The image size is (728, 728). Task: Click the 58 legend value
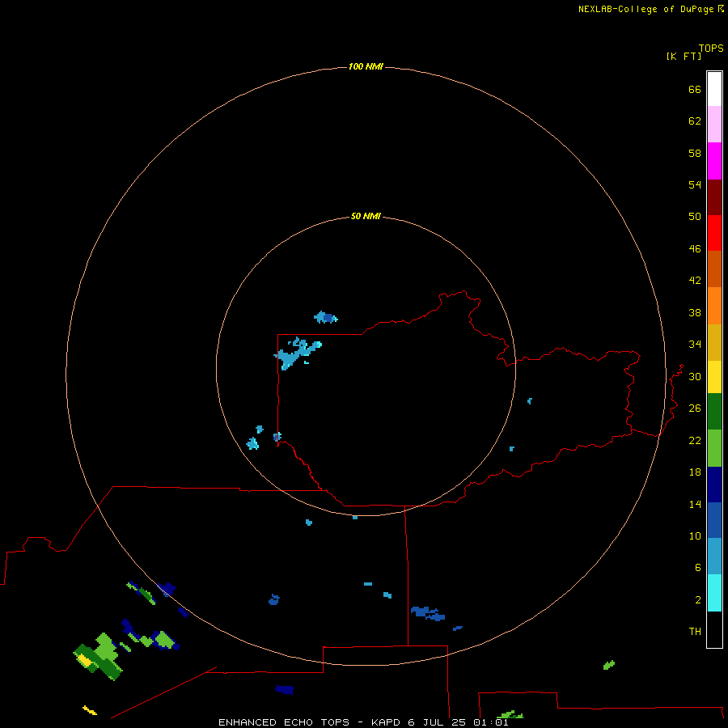pyautogui.click(x=695, y=153)
